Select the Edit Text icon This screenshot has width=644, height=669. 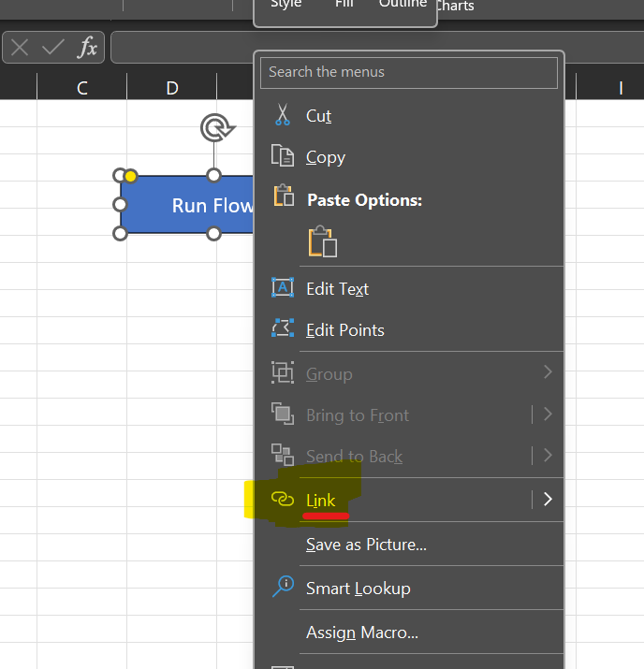282,288
